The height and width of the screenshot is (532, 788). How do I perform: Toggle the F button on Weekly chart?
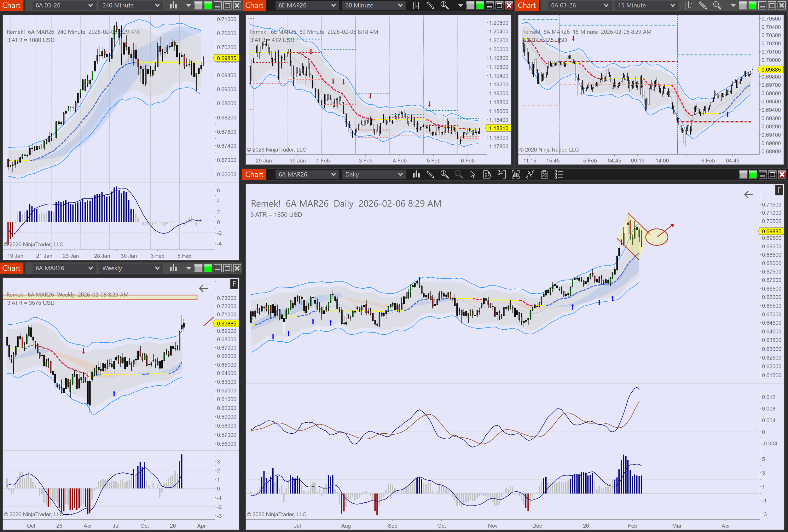pos(234,284)
